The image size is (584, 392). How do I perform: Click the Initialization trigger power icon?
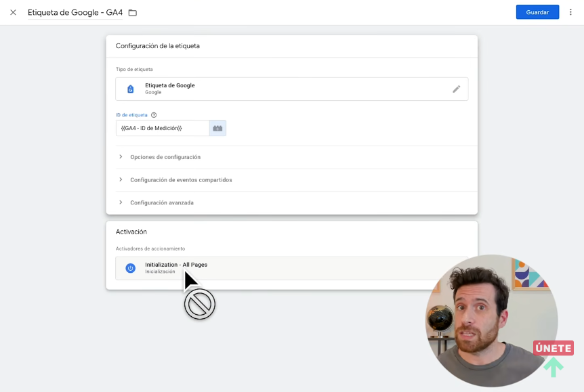(130, 268)
